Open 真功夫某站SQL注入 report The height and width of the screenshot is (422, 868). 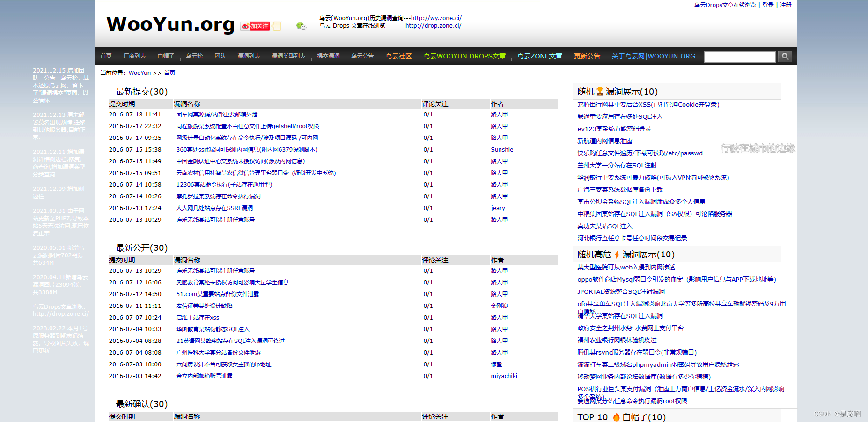(x=605, y=226)
